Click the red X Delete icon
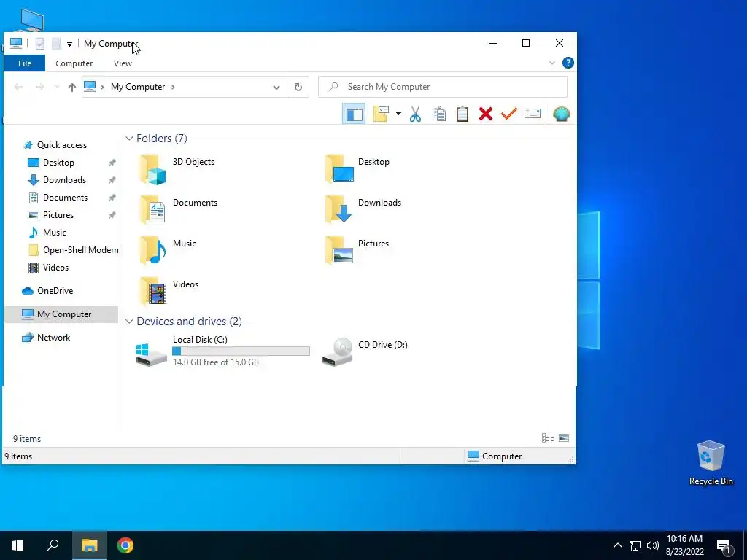This screenshot has width=747, height=560. pyautogui.click(x=485, y=114)
